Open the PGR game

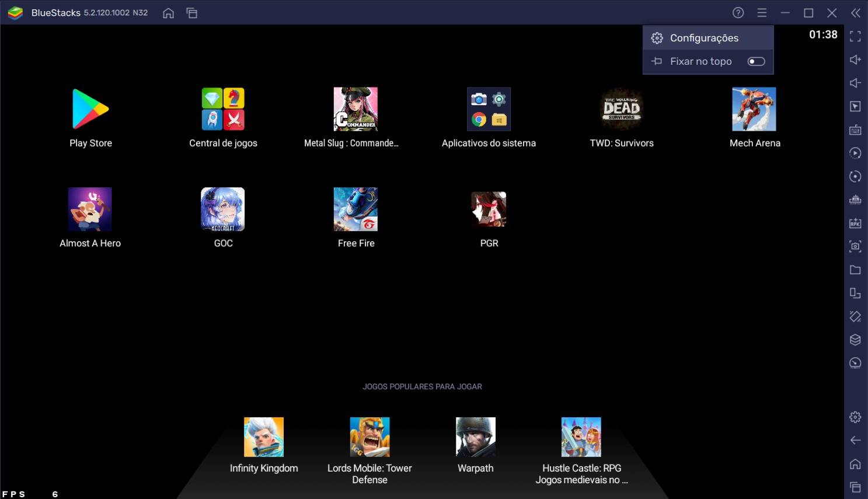[x=489, y=209]
